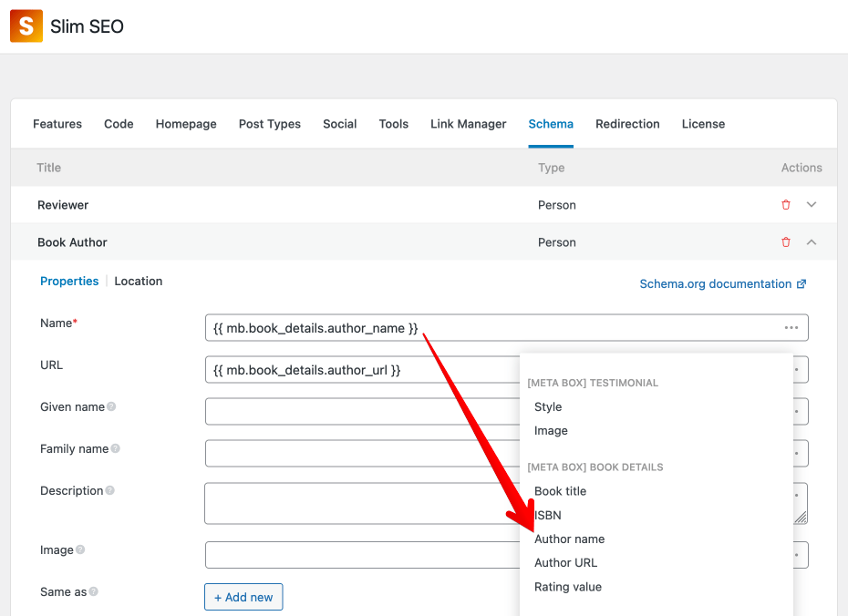The width and height of the screenshot is (848, 616).
Task: Click the Title column header
Action: (x=48, y=168)
